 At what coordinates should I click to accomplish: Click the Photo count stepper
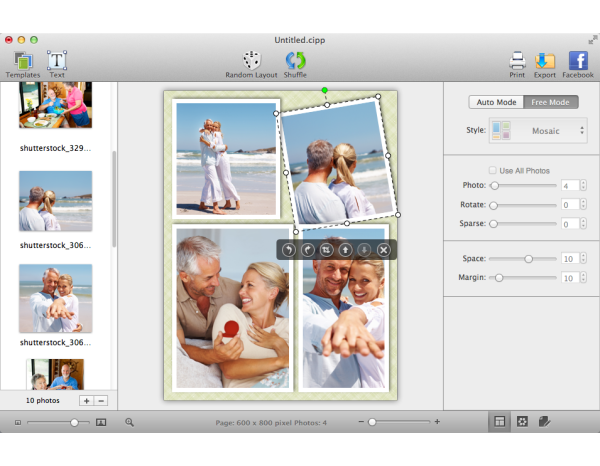point(582,186)
